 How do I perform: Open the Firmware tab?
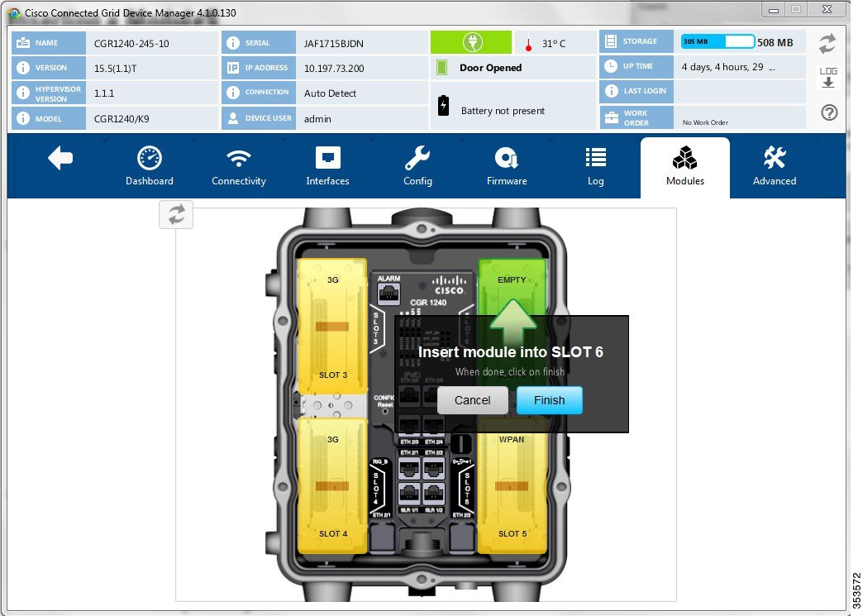pos(507,167)
